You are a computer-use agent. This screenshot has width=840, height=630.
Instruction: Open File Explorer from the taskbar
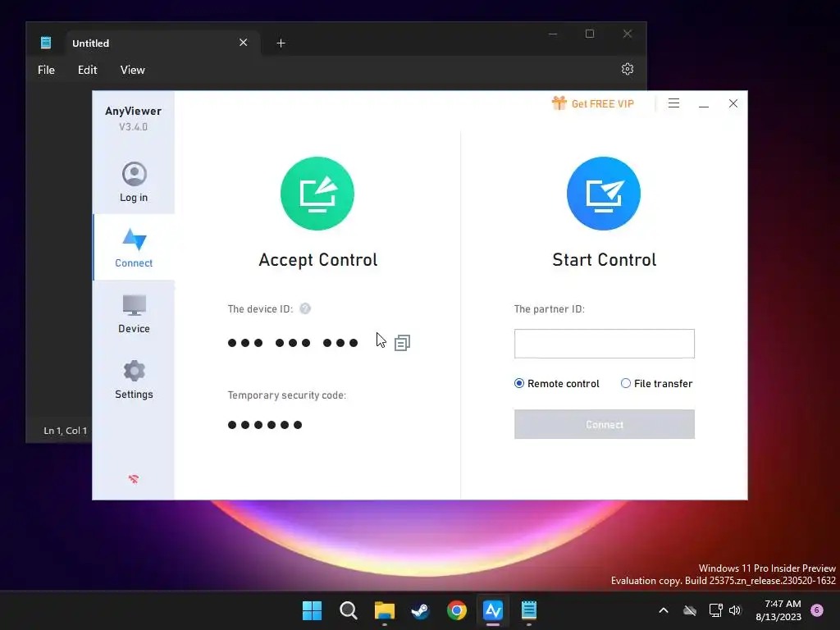click(384, 610)
